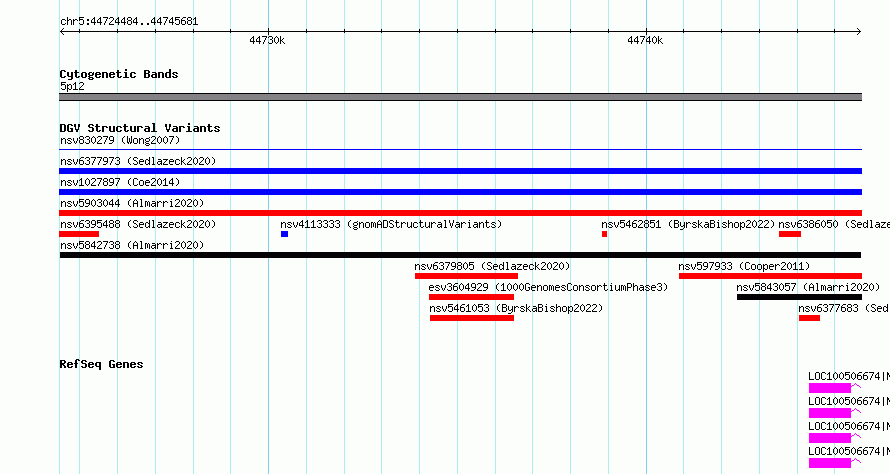Select the nsv5461053 (ByrskaBishop2022) red bar

click(472, 318)
